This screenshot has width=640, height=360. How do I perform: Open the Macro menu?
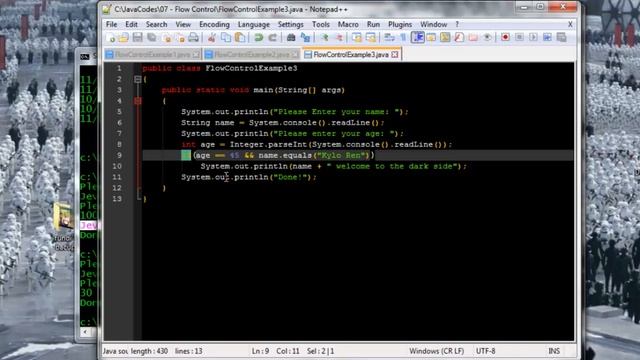[348, 24]
